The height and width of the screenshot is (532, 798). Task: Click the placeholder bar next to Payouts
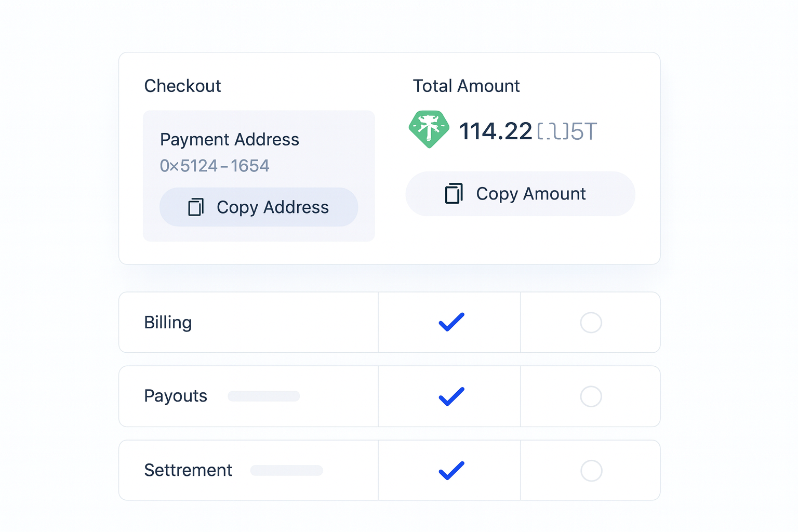point(264,396)
